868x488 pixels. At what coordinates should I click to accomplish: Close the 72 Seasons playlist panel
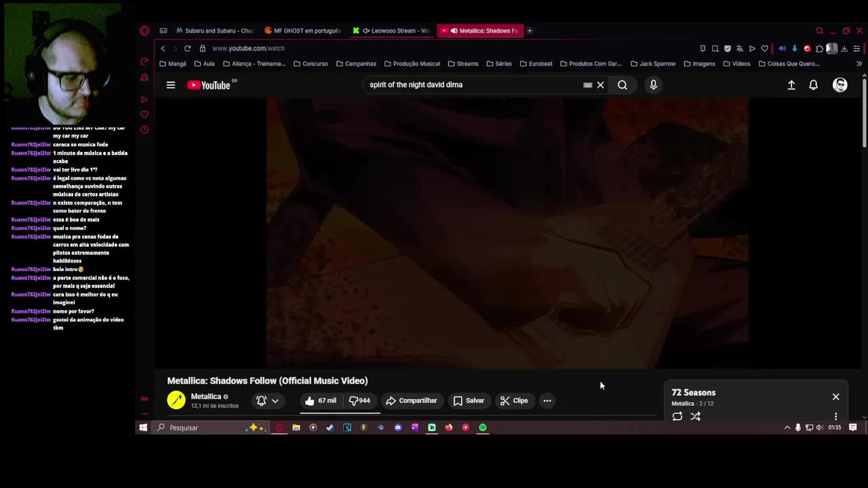(x=835, y=396)
